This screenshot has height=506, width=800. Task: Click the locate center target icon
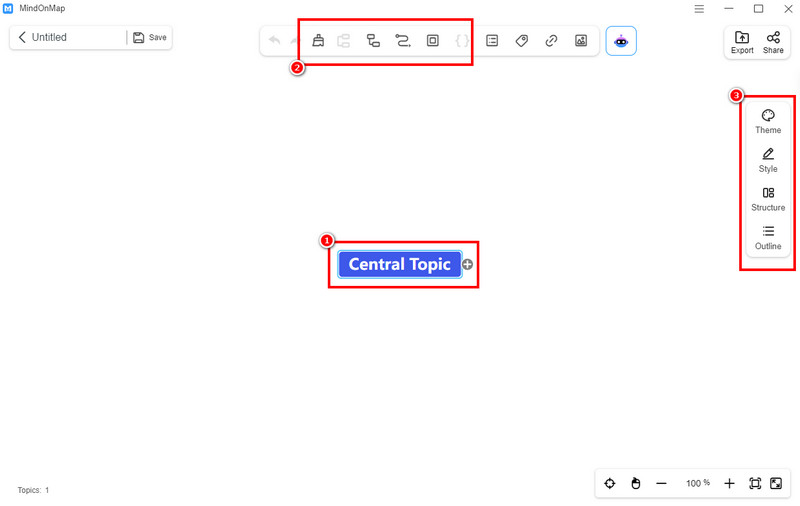click(610, 483)
